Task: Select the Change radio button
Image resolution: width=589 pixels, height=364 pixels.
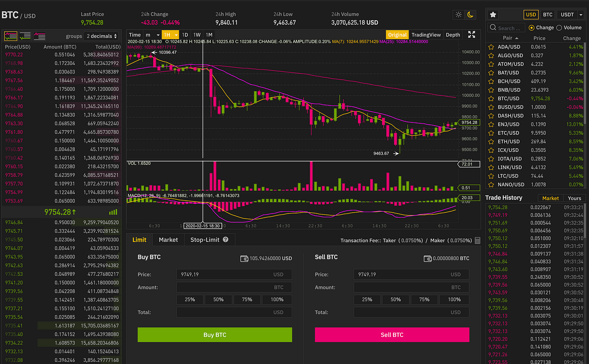Action: pos(532,28)
